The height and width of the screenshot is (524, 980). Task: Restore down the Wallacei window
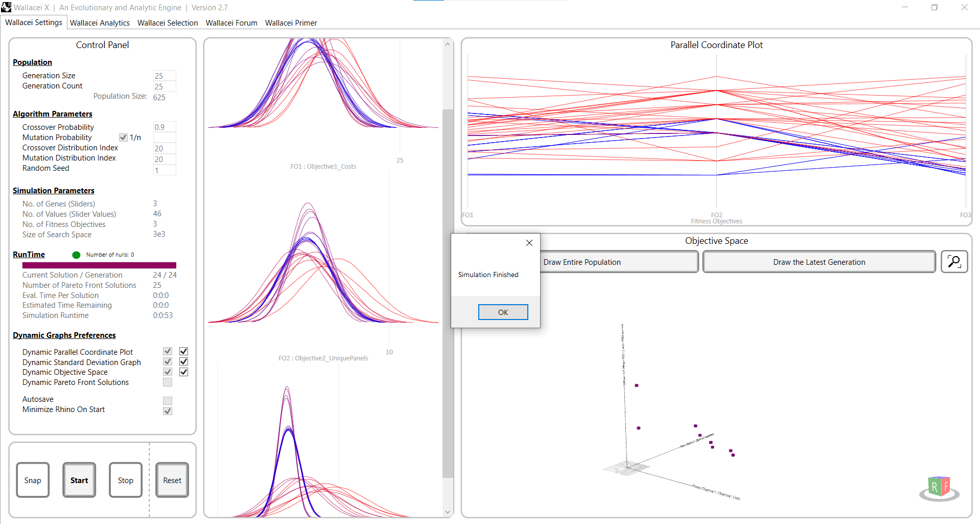coord(934,7)
